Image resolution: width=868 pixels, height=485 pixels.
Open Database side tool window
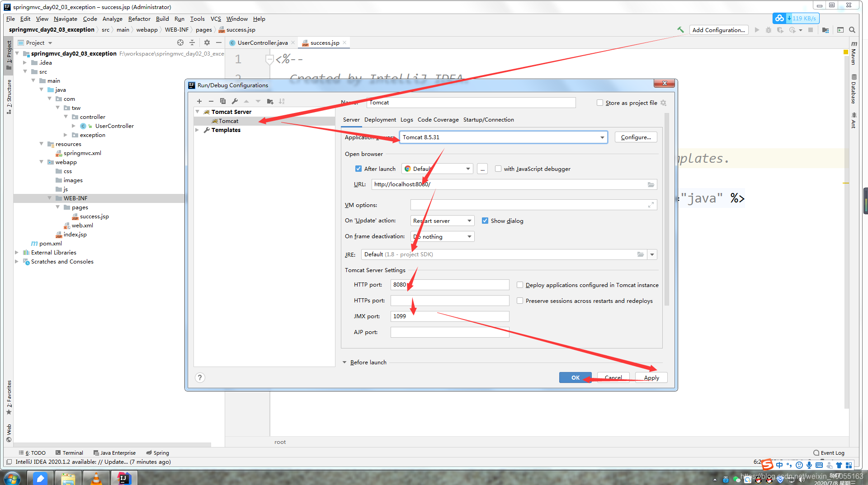tap(854, 89)
